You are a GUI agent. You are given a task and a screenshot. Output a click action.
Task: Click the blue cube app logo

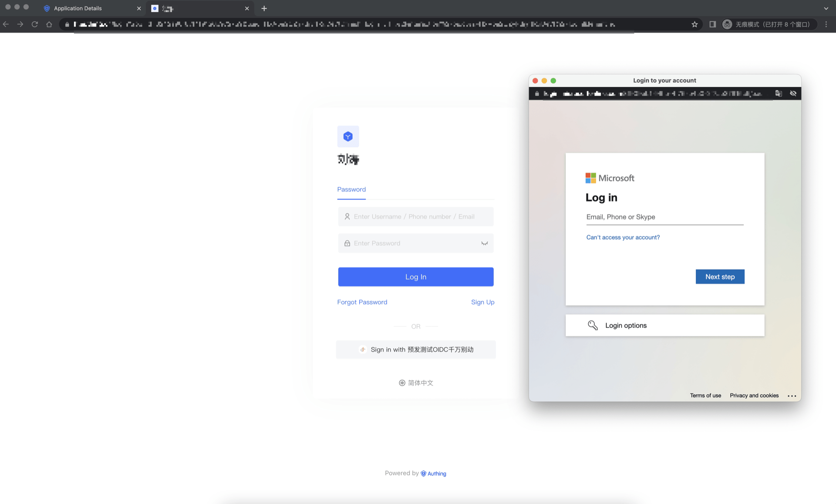pyautogui.click(x=348, y=137)
